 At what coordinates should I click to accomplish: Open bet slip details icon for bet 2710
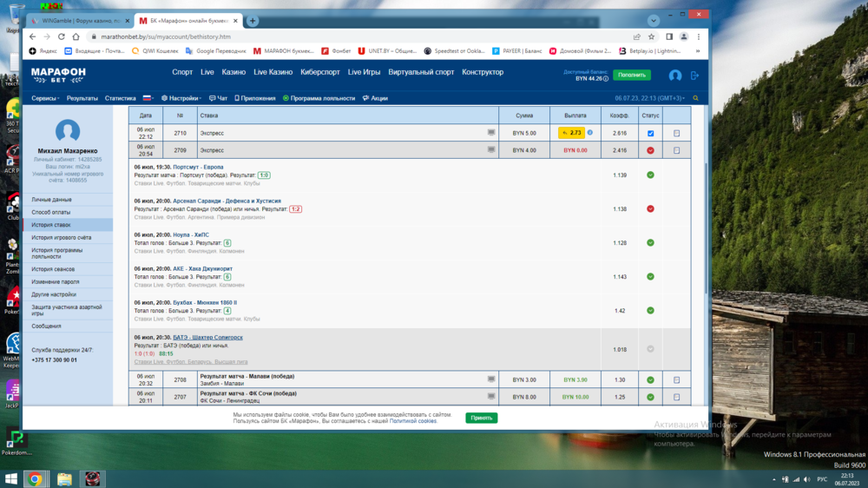(x=677, y=134)
